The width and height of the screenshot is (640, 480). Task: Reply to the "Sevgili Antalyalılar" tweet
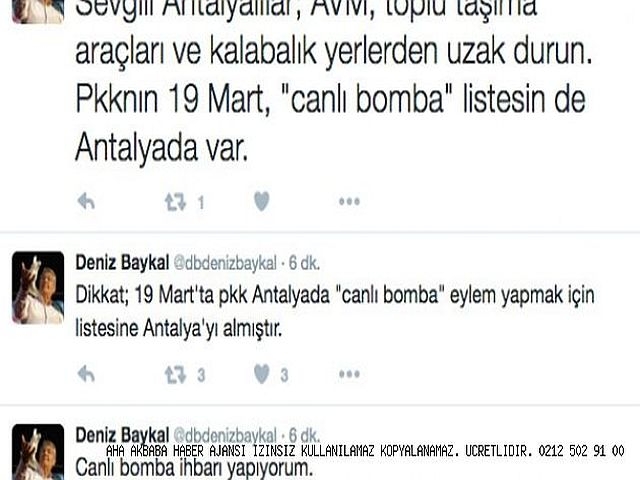(x=86, y=201)
